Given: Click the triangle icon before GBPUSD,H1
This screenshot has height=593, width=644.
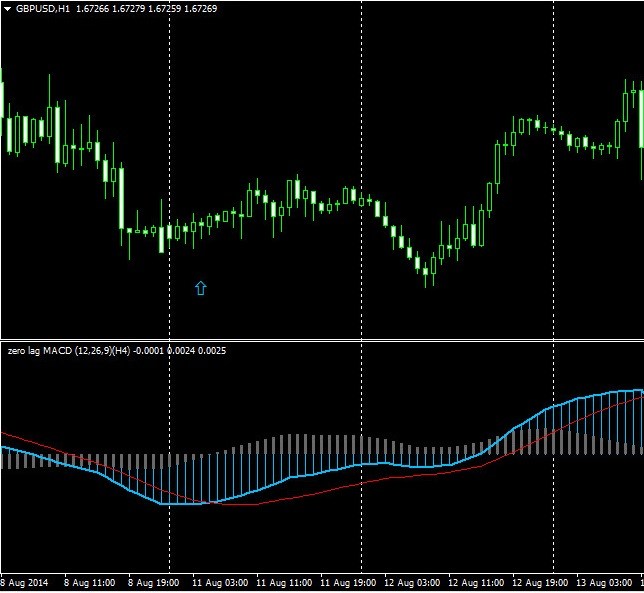Looking at the screenshot, I should click(x=7, y=9).
